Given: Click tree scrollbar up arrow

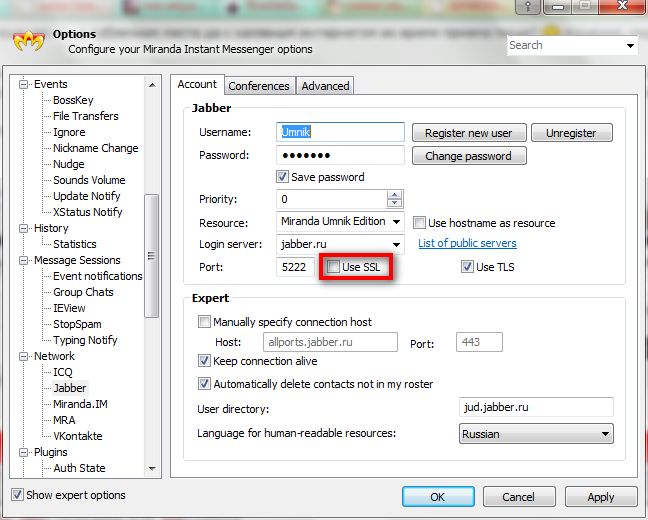Looking at the screenshot, I should pos(152,85).
